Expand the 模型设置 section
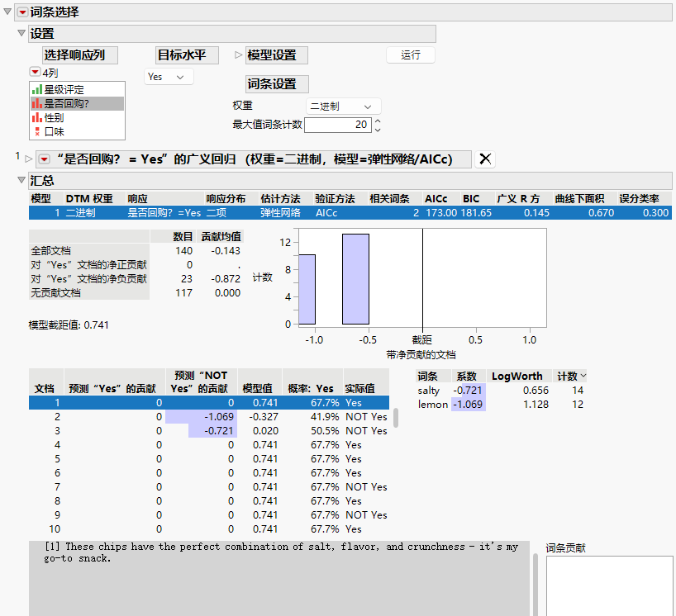The height and width of the screenshot is (616, 676). pos(238,54)
